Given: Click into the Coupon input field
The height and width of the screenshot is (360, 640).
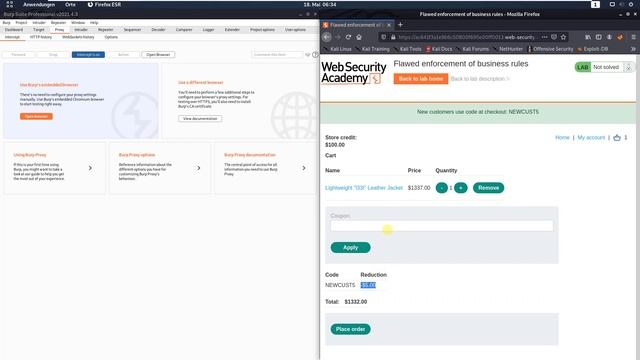Looking at the screenshot, I should (x=442, y=226).
